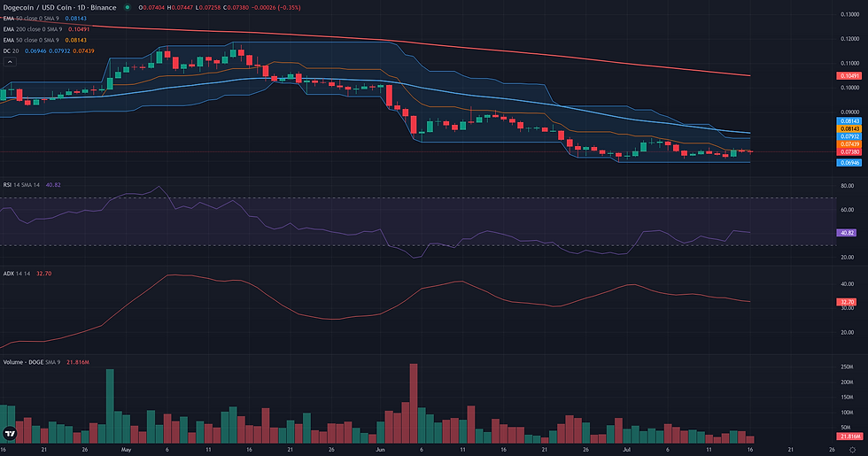Click the 21.816M value in Volume legend
The height and width of the screenshot is (456, 868).
coord(78,362)
